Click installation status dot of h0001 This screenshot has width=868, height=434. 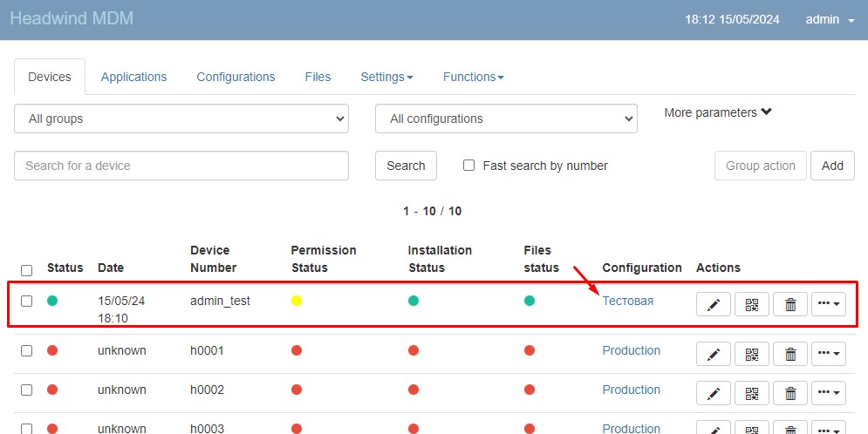pyautogui.click(x=413, y=350)
